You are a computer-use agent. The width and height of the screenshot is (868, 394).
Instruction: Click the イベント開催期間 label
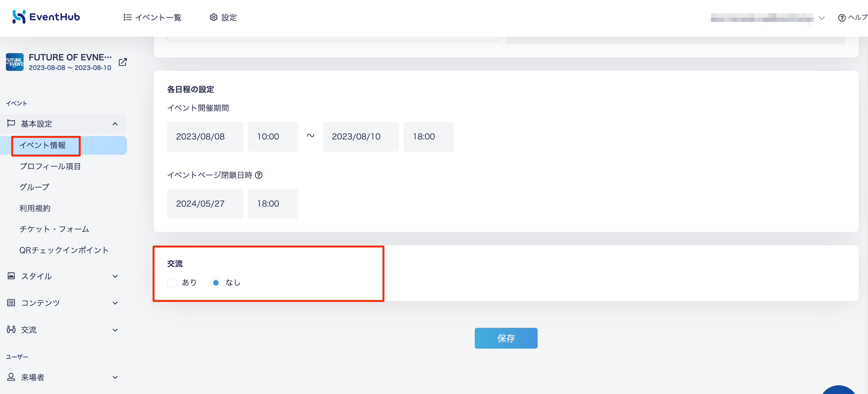(198, 108)
